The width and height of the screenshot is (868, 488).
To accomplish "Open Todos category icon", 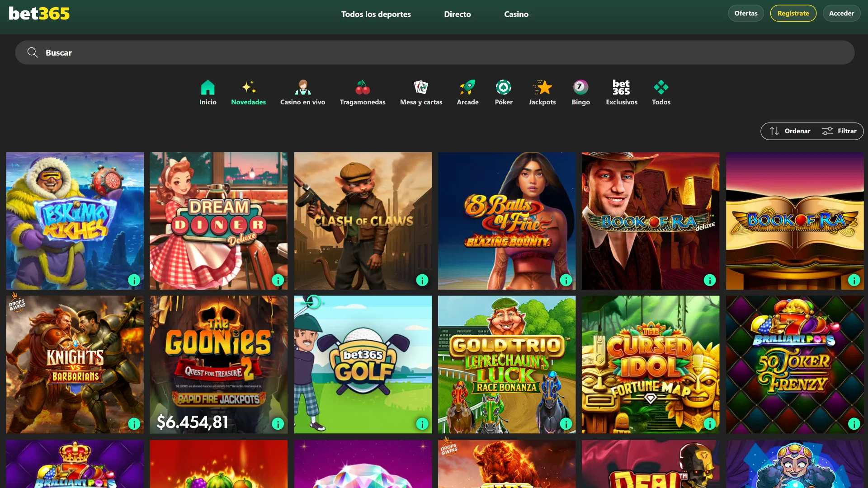I will [x=661, y=87].
